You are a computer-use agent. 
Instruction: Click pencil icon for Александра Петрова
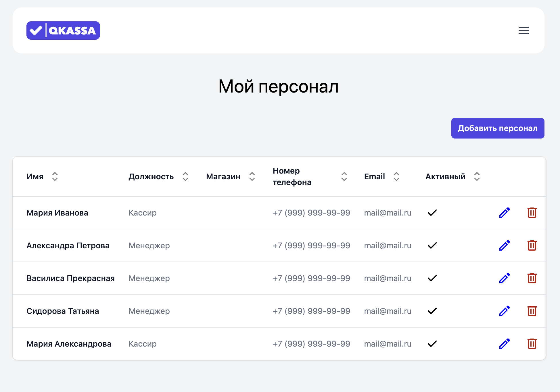pos(505,245)
